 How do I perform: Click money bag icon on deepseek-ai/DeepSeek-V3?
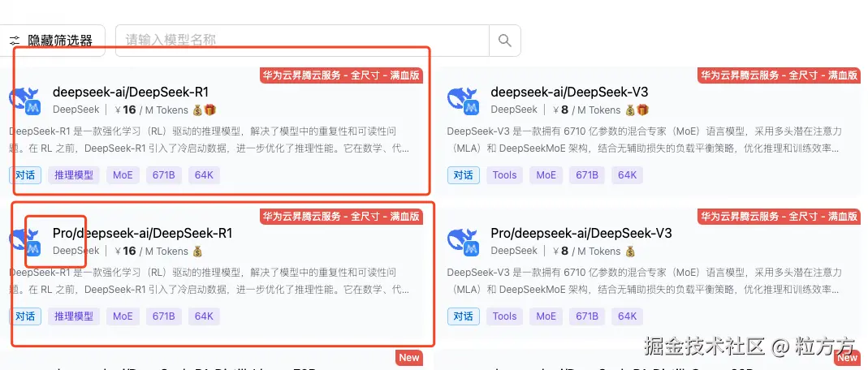pos(631,110)
